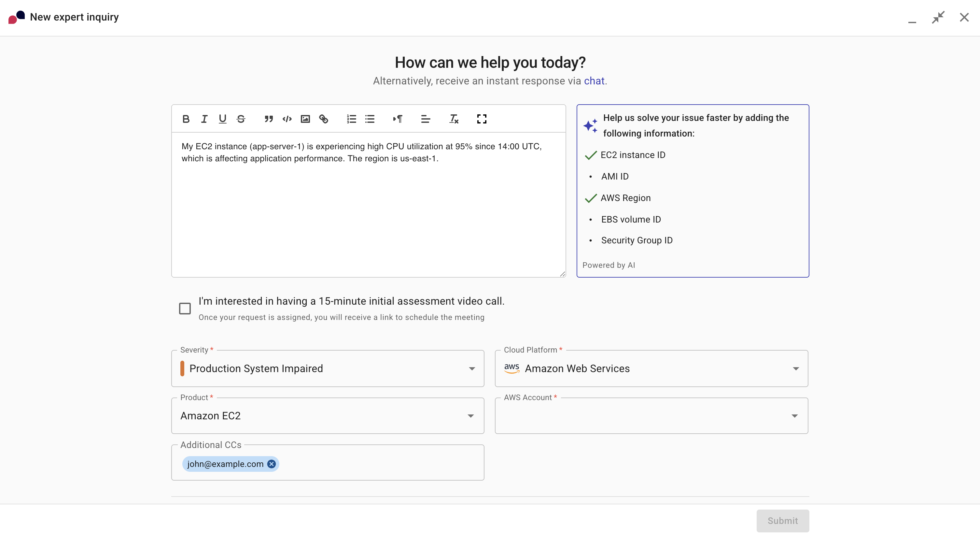Enable the 15-minute initial assessment video call
The height and width of the screenshot is (535, 980).
(185, 308)
